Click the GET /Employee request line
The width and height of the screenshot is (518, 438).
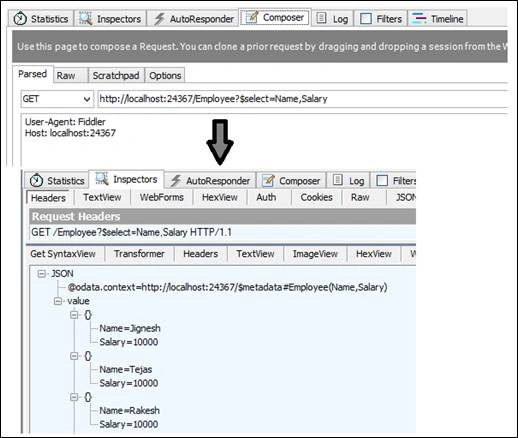point(131,232)
